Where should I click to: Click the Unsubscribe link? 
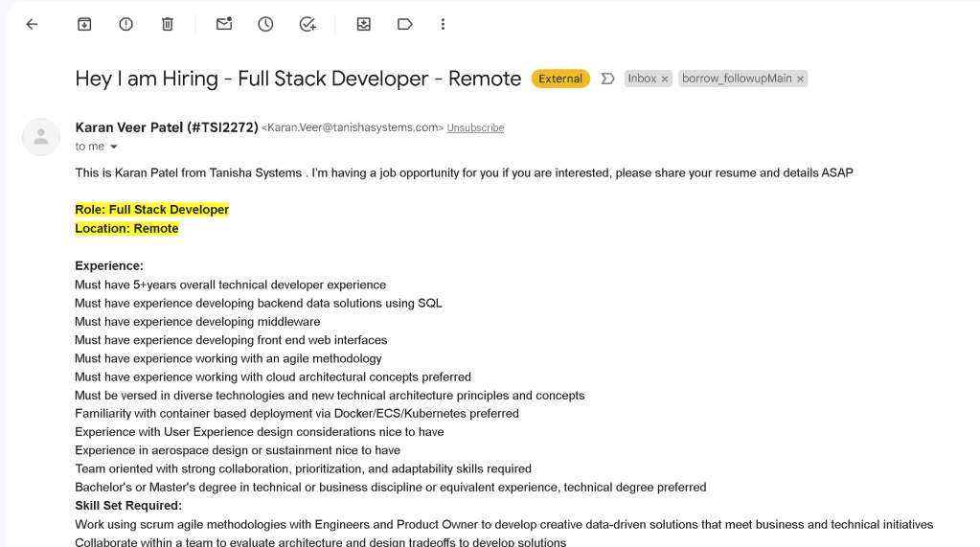coord(475,127)
